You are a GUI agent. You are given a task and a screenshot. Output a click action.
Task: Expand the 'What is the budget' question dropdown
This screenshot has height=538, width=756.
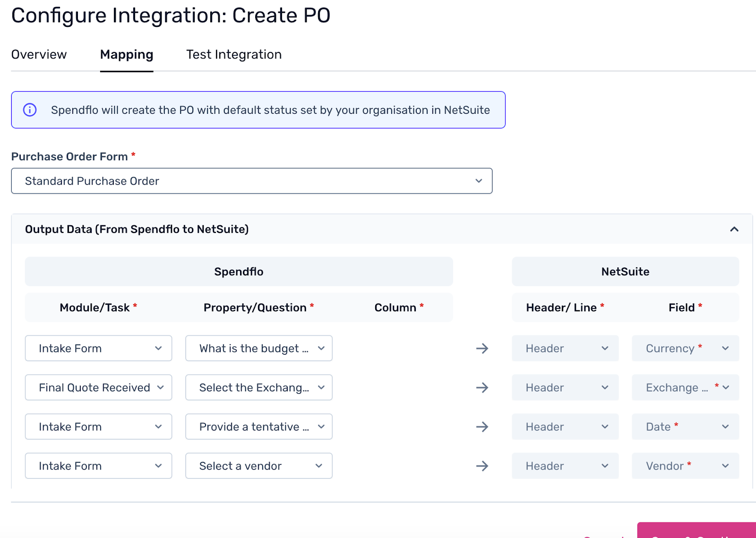click(258, 349)
